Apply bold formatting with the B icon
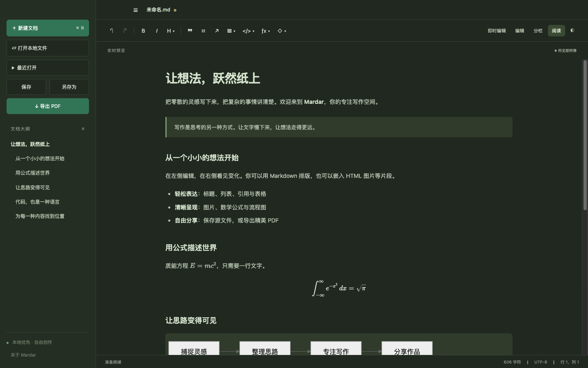This screenshot has width=588, height=368. tap(143, 31)
